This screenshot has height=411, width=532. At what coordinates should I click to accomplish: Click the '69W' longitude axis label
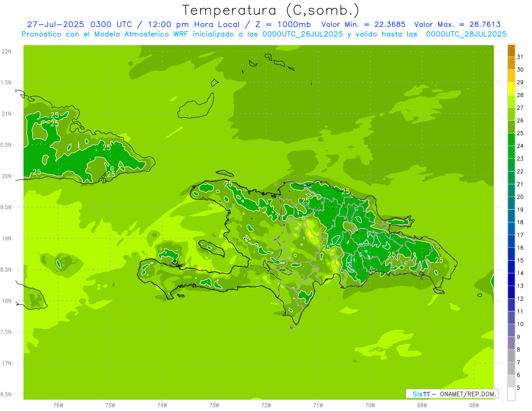tap(422, 405)
